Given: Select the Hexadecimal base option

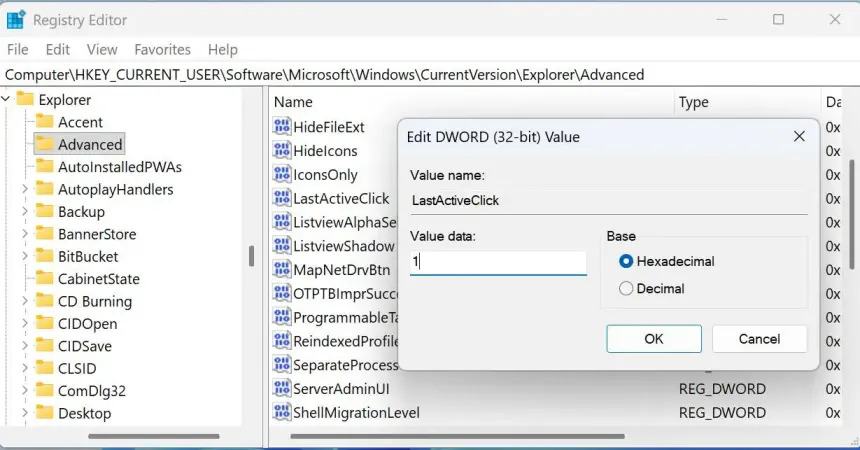Looking at the screenshot, I should click(627, 261).
